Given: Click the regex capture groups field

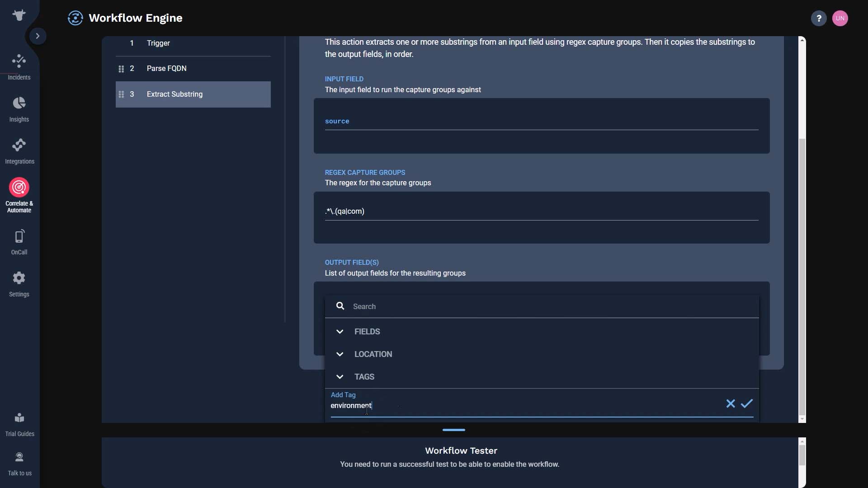Looking at the screenshot, I should tap(542, 211).
